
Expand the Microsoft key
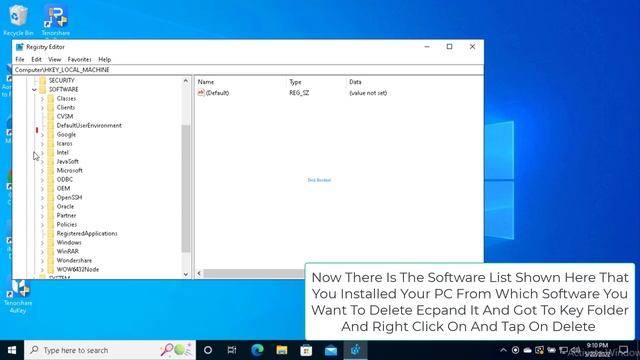42,171
